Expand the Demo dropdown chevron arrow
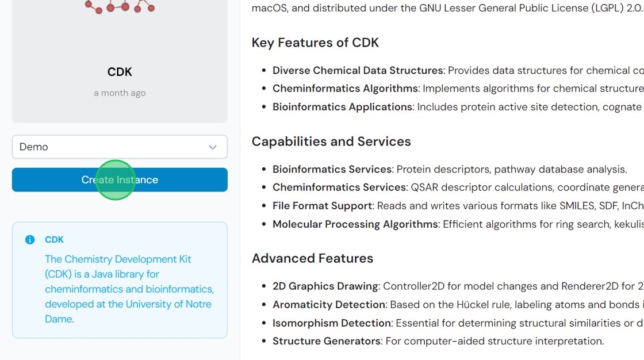Image resolution: width=644 pixels, height=360 pixels. [212, 147]
